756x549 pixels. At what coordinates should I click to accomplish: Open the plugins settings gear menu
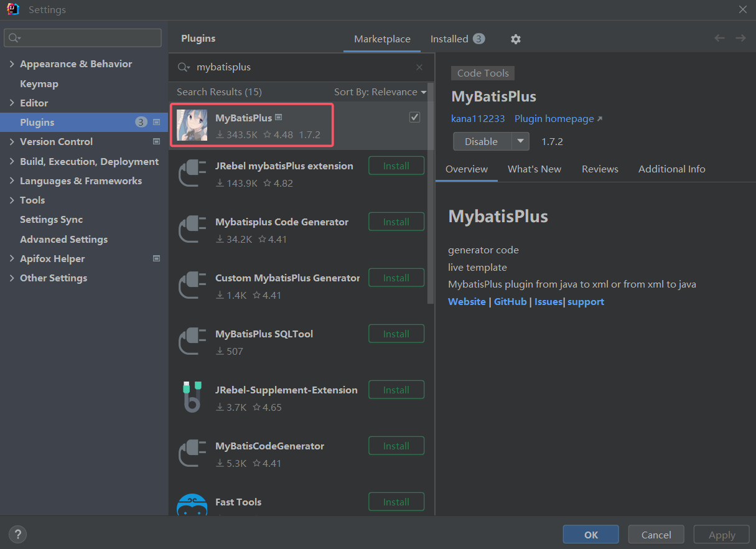[515, 39]
